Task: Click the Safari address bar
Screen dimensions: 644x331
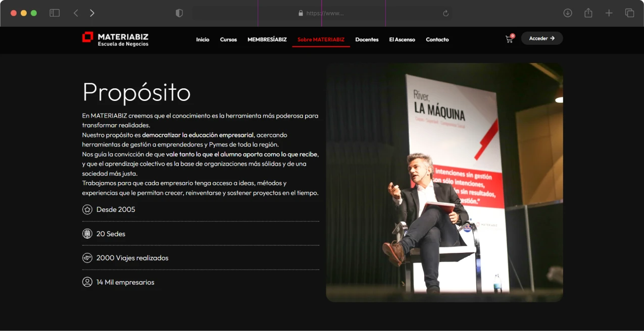Action: tap(321, 13)
